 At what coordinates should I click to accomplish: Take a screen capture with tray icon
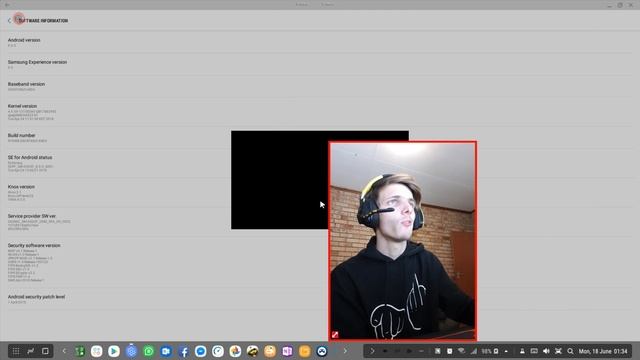[x=558, y=351]
